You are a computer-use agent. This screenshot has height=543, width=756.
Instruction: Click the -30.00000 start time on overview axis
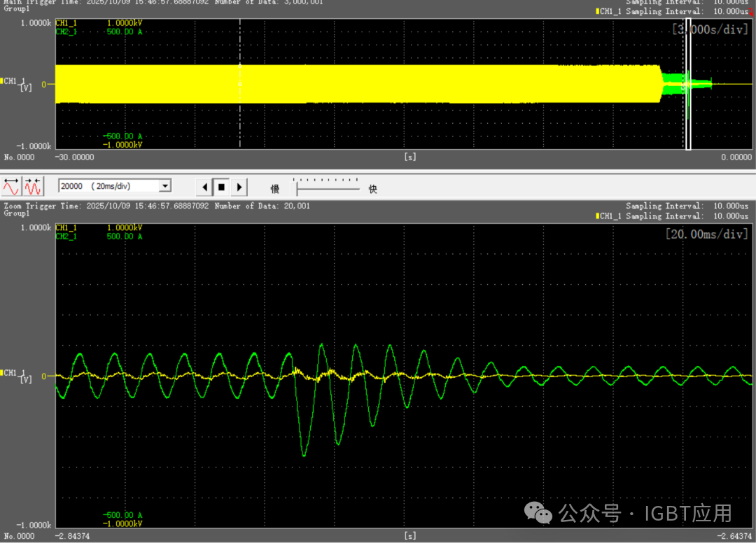pyautogui.click(x=74, y=157)
